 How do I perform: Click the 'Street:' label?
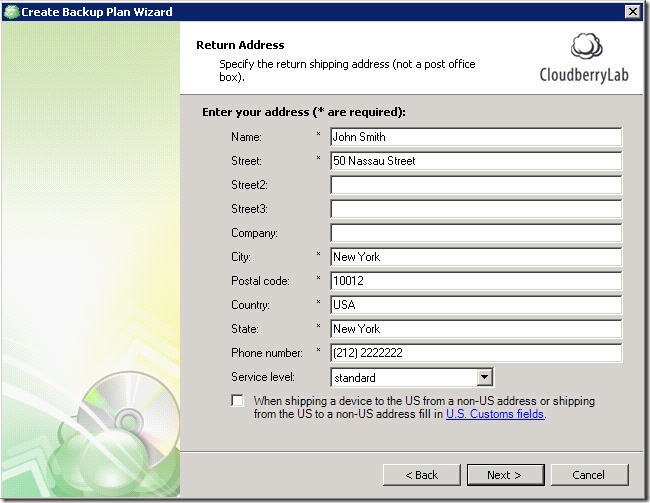[x=247, y=161]
